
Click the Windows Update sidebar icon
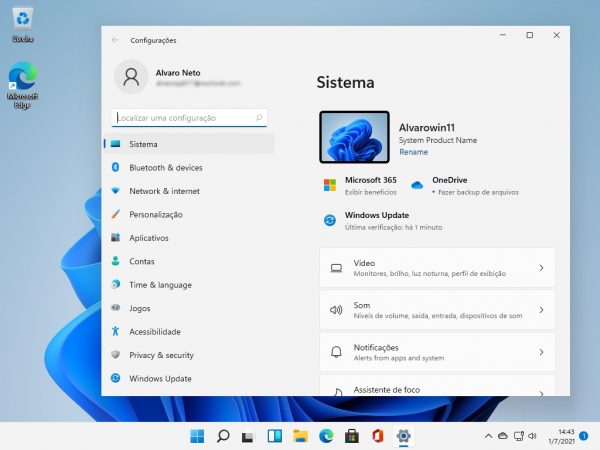(116, 378)
